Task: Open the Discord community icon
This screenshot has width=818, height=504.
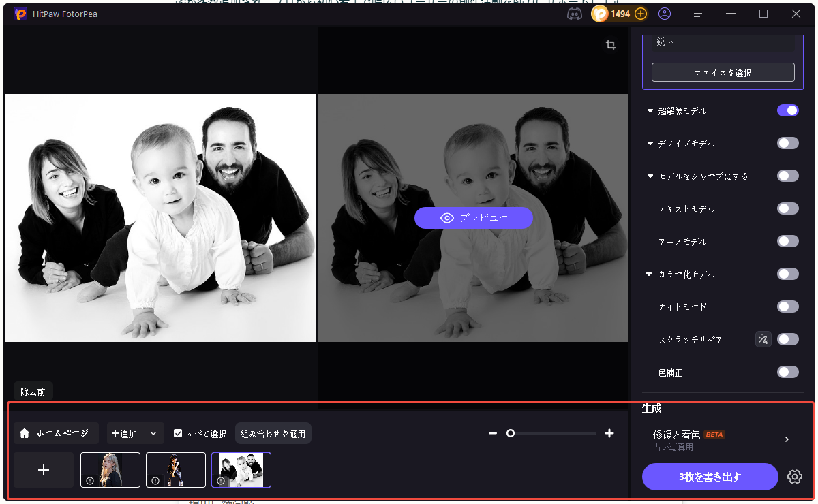Action: tap(575, 14)
